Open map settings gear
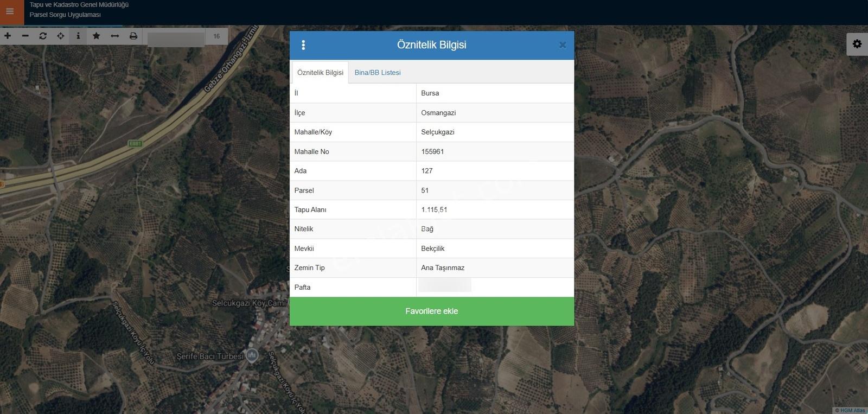Screen dimensions: 868x414 coord(857,44)
